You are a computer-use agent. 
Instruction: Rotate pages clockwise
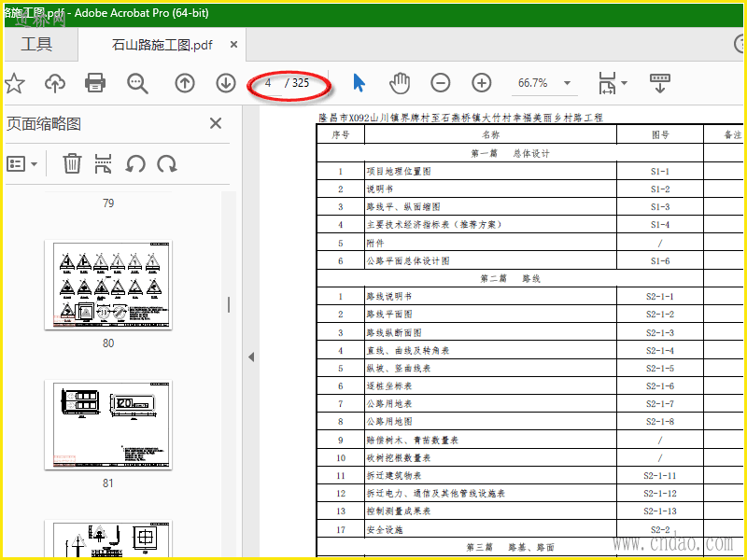(x=167, y=164)
